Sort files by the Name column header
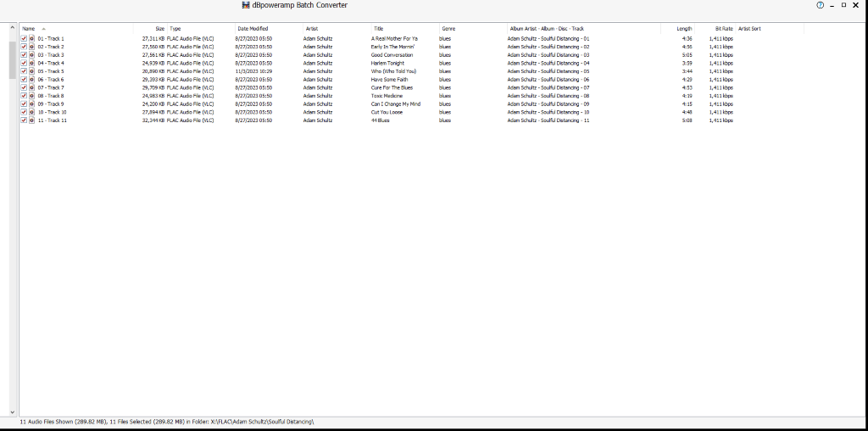Screen dimensions: 868x431 (x=29, y=29)
